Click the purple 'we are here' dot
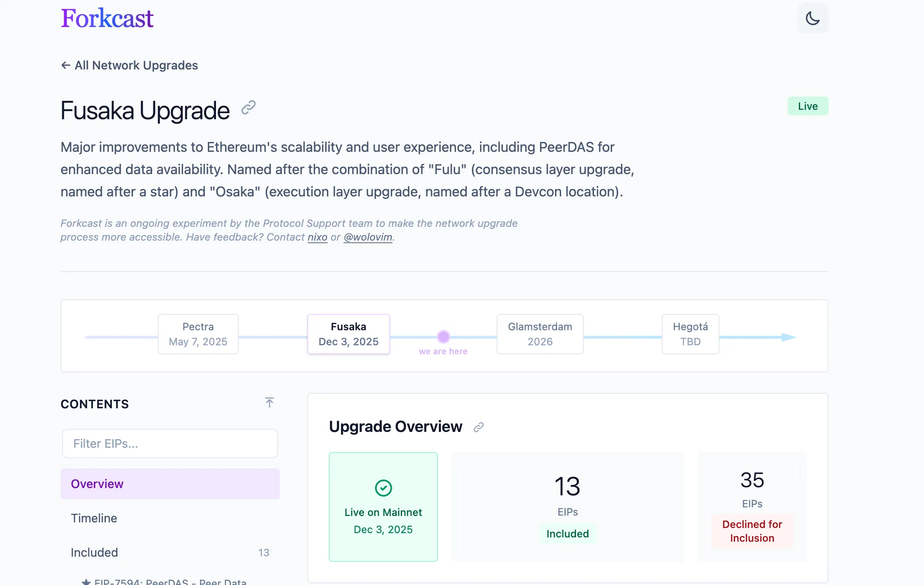 [x=443, y=337]
